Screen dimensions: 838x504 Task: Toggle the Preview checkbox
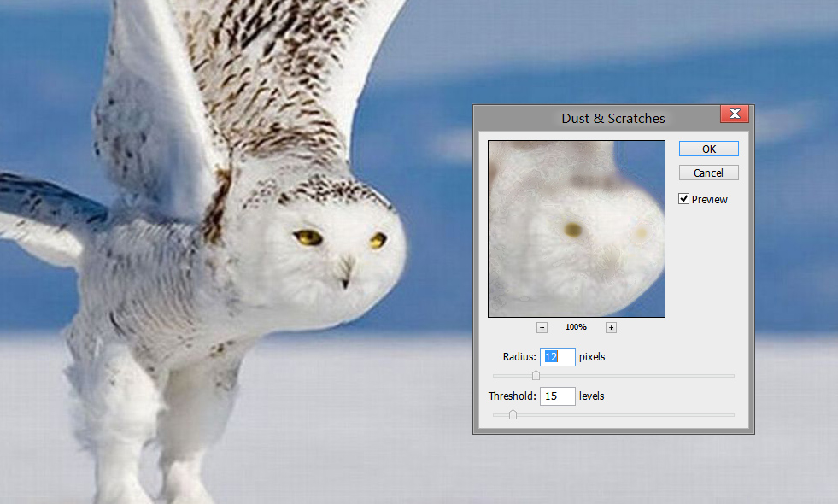pos(683,199)
